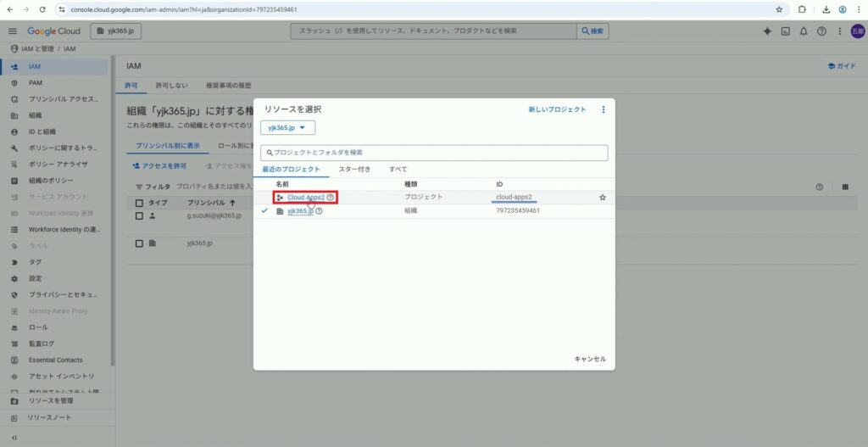Click help icon beside Cloud Apps2
The height and width of the screenshot is (447, 868).
[x=331, y=198]
